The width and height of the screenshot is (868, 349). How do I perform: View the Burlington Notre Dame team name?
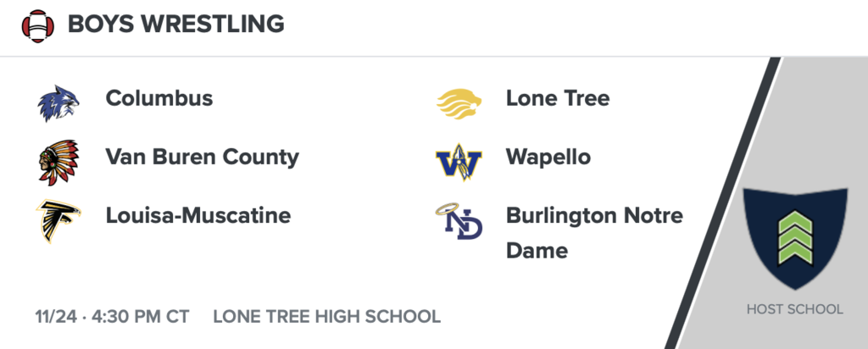tap(593, 232)
